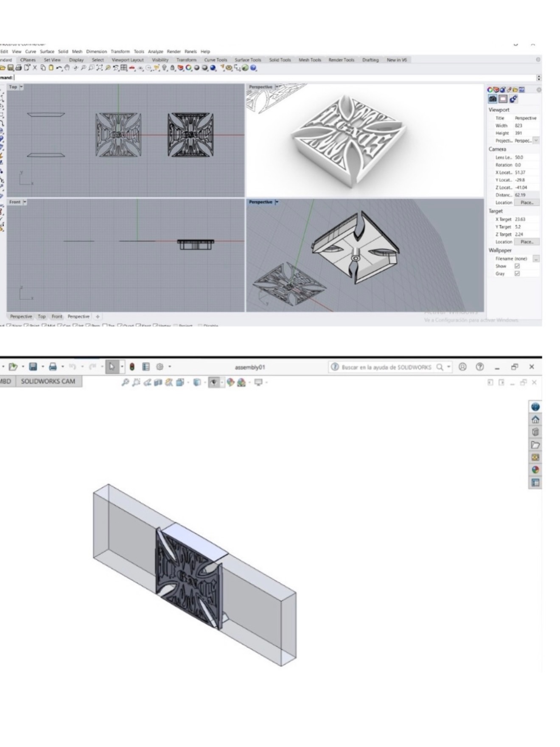
Task: Click the blue Help icon in Rhino toolbar
Action: point(253,68)
